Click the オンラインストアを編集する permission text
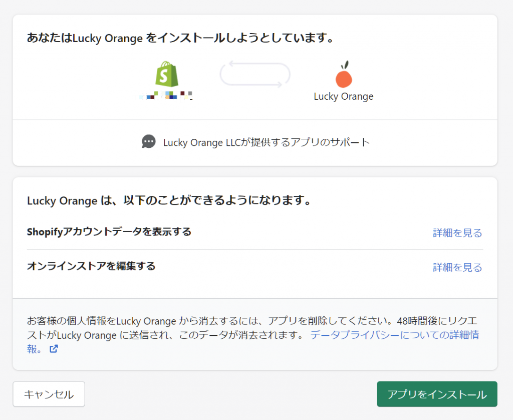This screenshot has height=420, width=513. (91, 266)
